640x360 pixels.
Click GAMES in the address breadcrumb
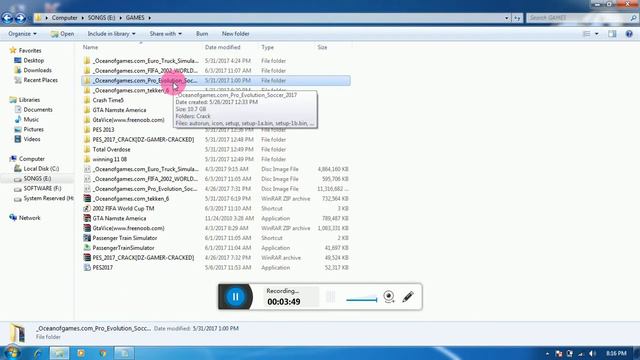click(135, 18)
